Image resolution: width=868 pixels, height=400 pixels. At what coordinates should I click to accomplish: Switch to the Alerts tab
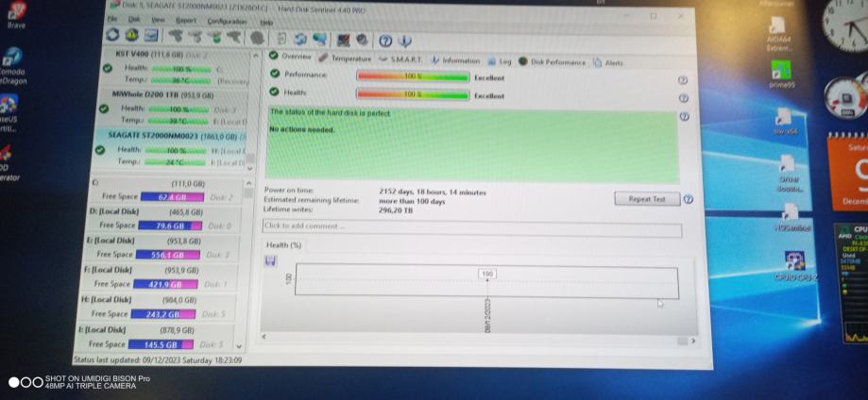pyautogui.click(x=608, y=63)
